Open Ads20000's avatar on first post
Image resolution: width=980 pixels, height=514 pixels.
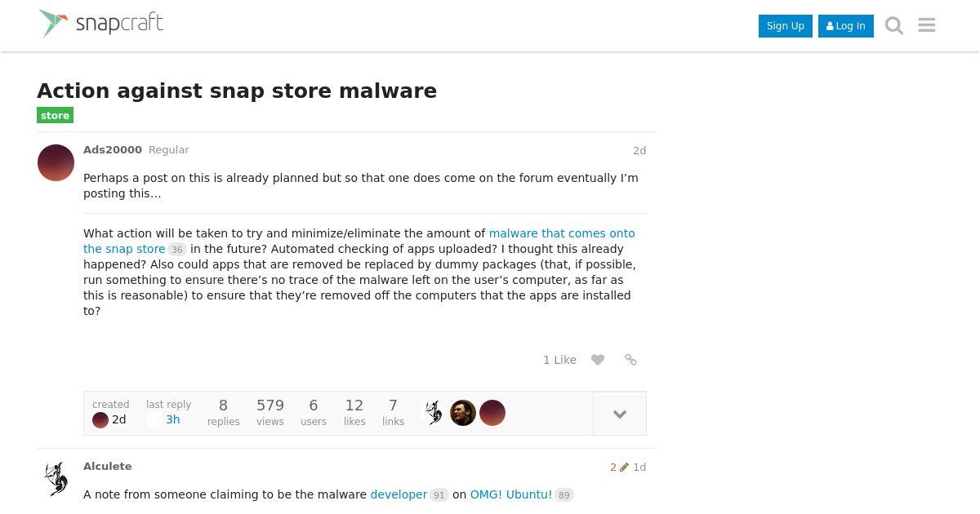coord(56,162)
